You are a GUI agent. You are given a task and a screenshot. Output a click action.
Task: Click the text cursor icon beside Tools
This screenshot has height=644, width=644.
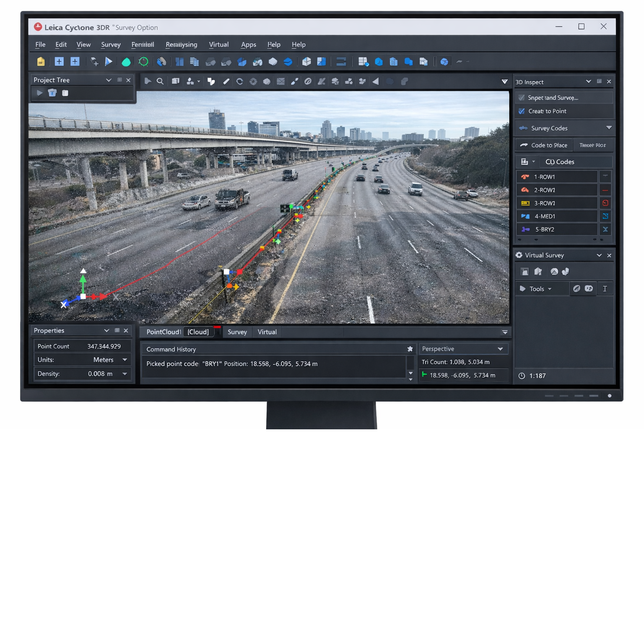605,288
